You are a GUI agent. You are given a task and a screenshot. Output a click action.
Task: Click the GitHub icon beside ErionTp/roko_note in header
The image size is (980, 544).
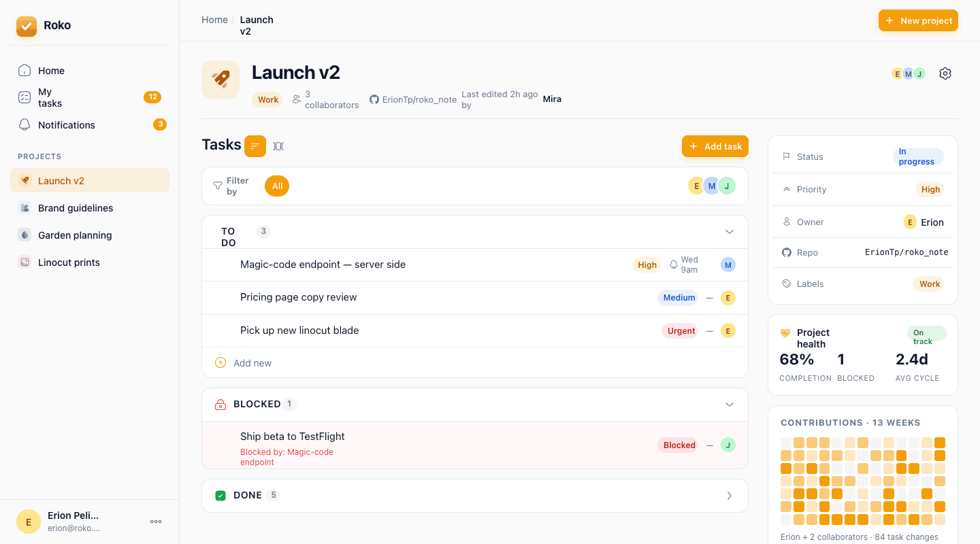point(374,99)
